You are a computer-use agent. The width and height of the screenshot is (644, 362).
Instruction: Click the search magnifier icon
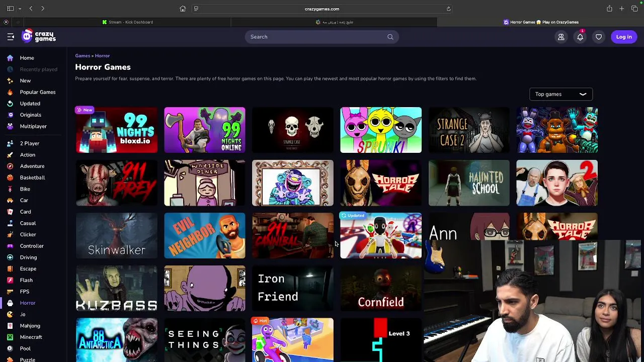tap(390, 37)
